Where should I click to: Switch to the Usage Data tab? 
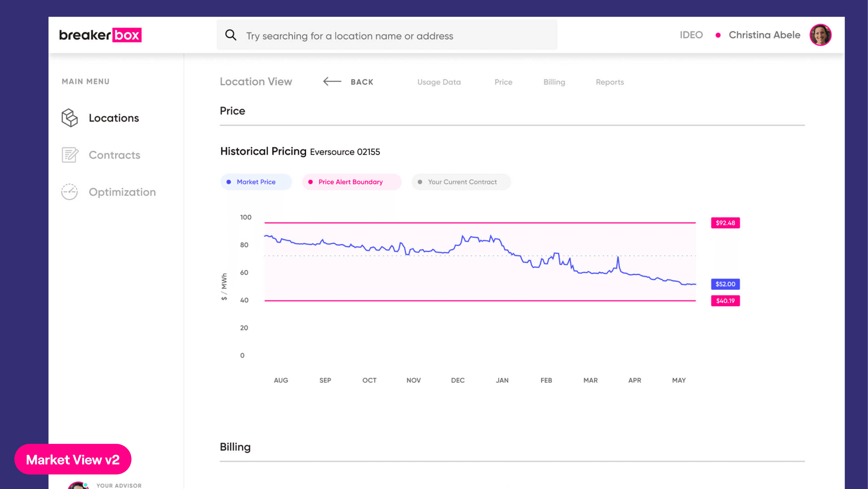point(439,82)
